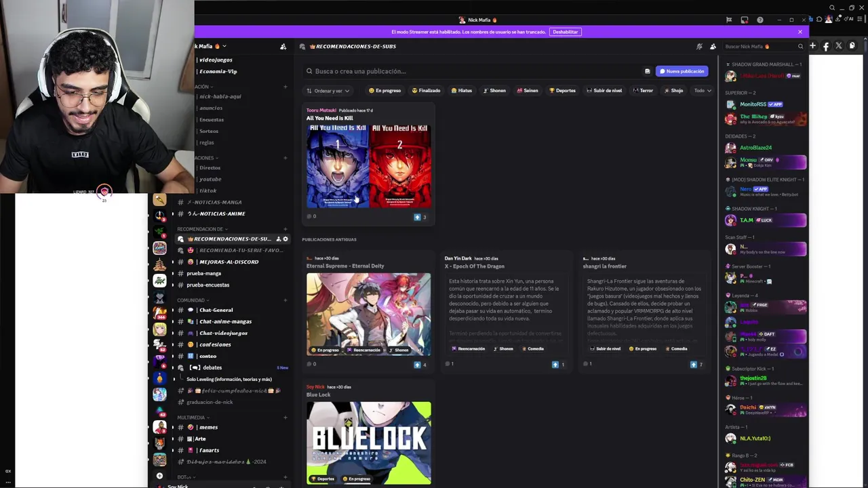Filter by Shonen tag
Screen dimensions: 868x488
click(494, 91)
